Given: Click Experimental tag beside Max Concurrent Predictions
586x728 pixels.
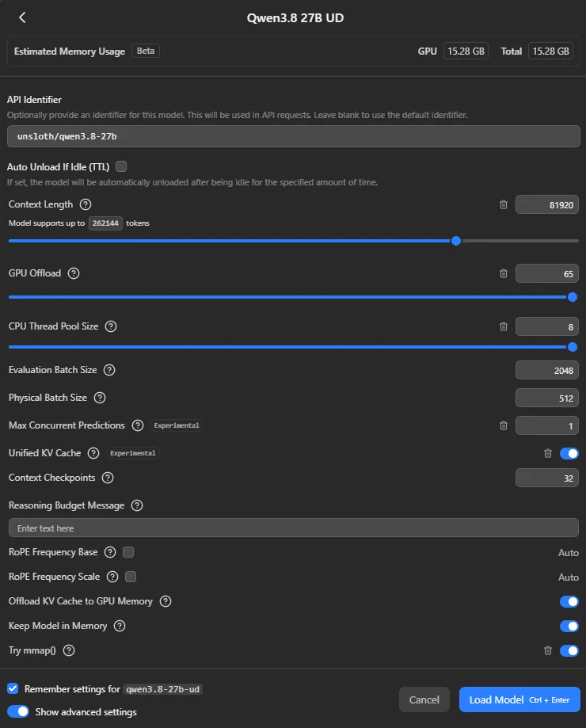Looking at the screenshot, I should [x=177, y=425].
